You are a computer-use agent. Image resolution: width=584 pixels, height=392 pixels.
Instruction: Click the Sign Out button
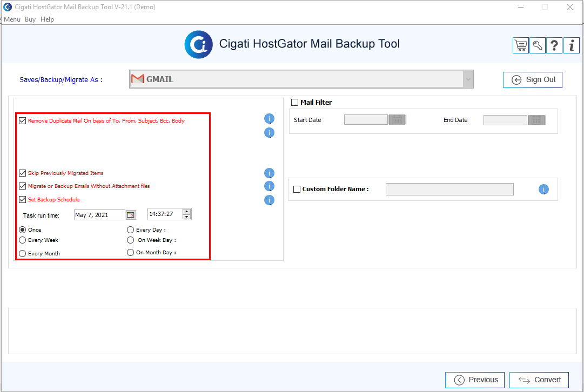[x=533, y=80]
